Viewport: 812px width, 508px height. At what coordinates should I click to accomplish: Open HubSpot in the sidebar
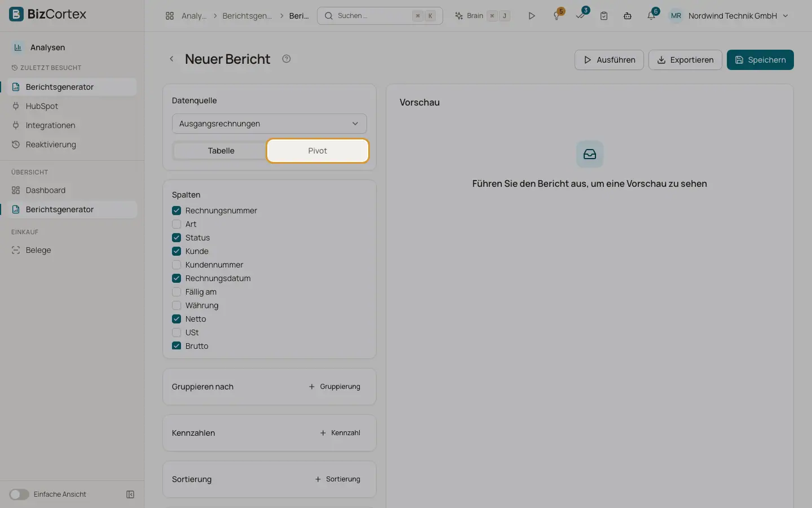click(72, 106)
